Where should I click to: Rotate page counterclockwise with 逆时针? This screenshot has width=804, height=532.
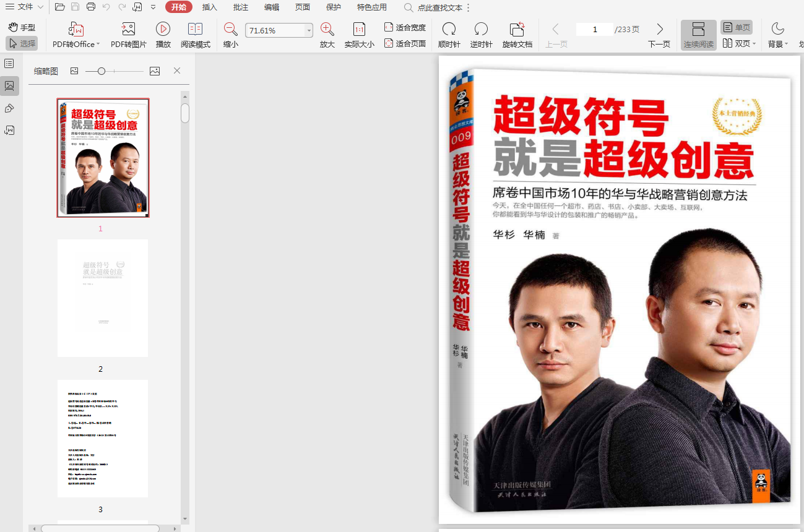481,30
